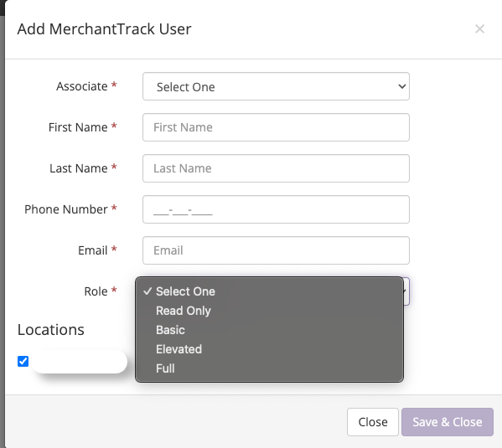Open the Associate dropdown
502x448 pixels.
pyautogui.click(x=276, y=86)
